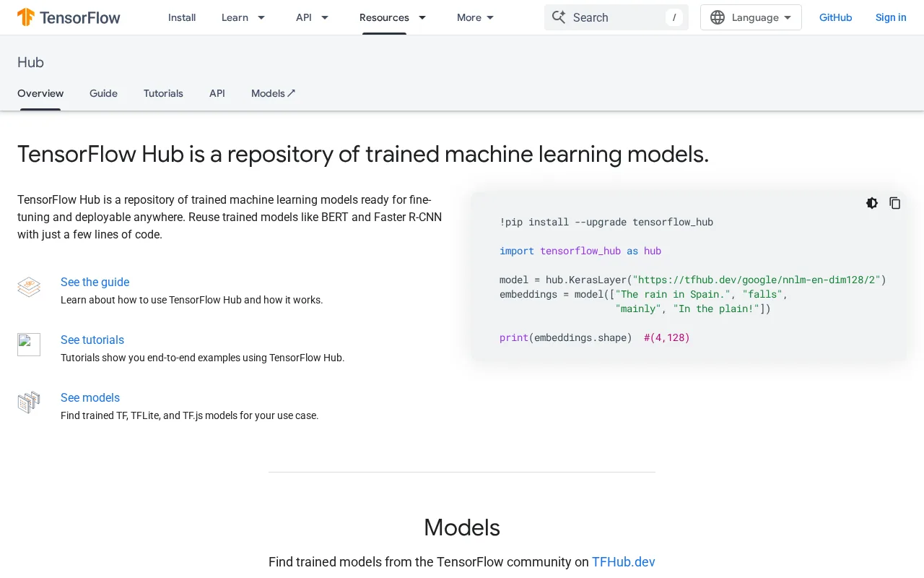This screenshot has width=924, height=578.
Task: Open the Install page
Action: click(x=182, y=17)
